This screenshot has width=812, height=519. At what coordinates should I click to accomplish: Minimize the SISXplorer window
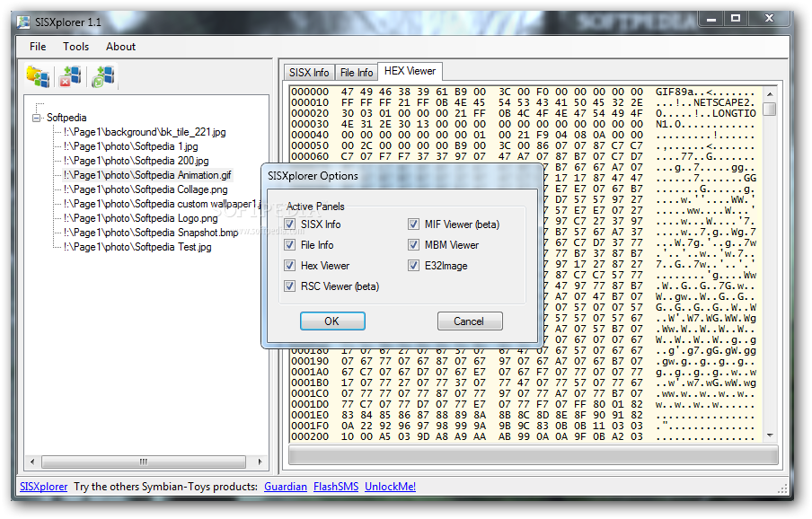711,19
